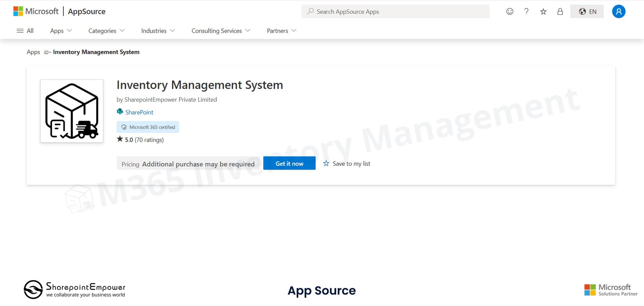Viewport: 644px width, 306px height.
Task: Click the globe icon beside EN
Action: [x=583, y=11]
